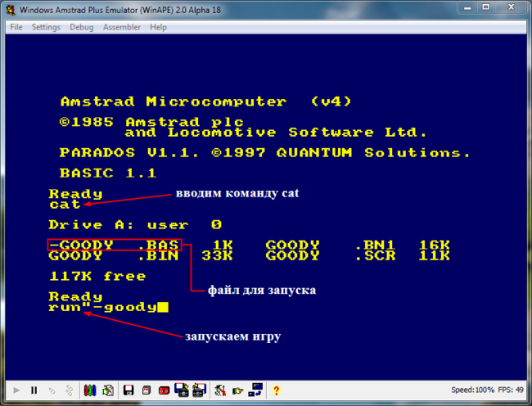Click the Auto-type paste icon
Viewport: 532px width, 406px height.
click(x=108, y=390)
